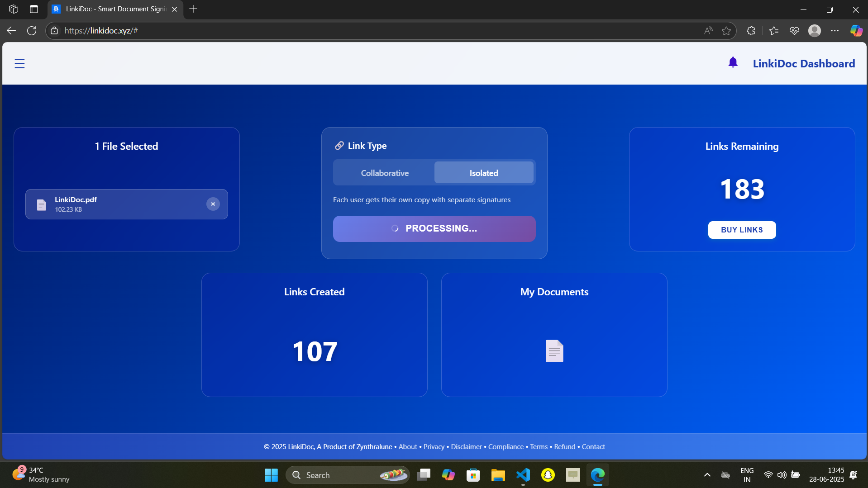868x488 pixels.
Task: Click the Links Remaining count 183
Action: pos(742,189)
